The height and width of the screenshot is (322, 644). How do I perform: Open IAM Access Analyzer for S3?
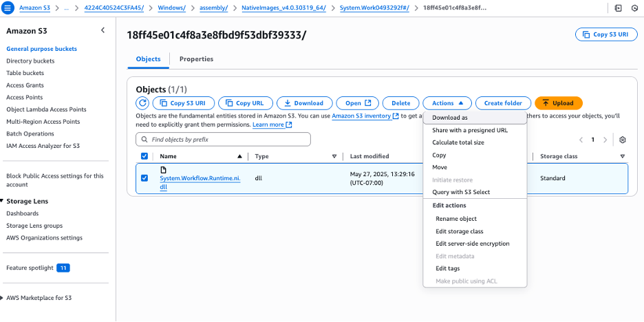pos(43,146)
